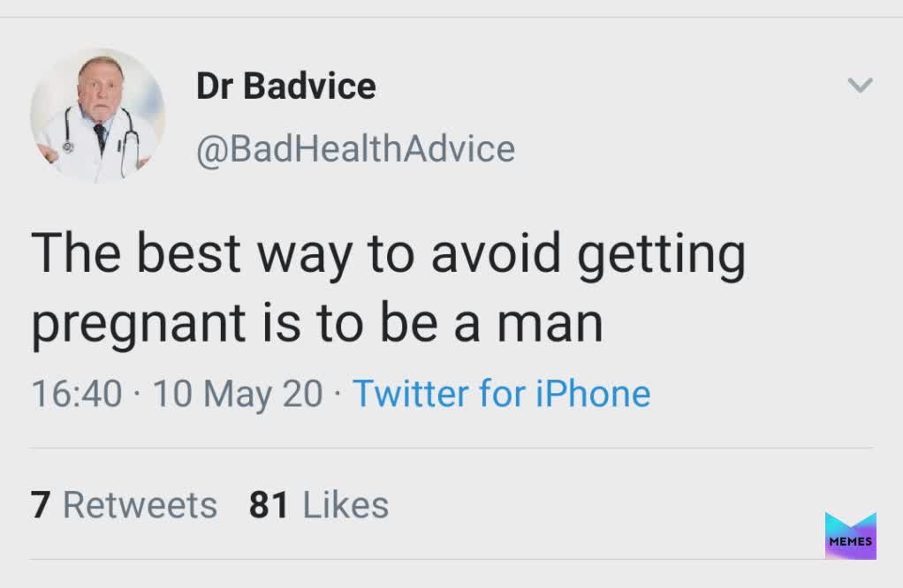The height and width of the screenshot is (588, 903).
Task: Open the @BadHealthAdvice handle link
Action: coord(354,148)
